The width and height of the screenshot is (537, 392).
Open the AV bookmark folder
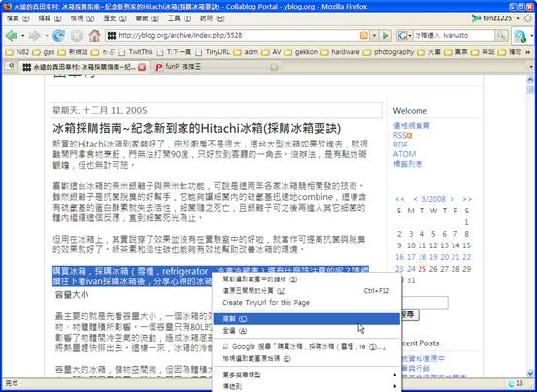pyautogui.click(x=272, y=52)
